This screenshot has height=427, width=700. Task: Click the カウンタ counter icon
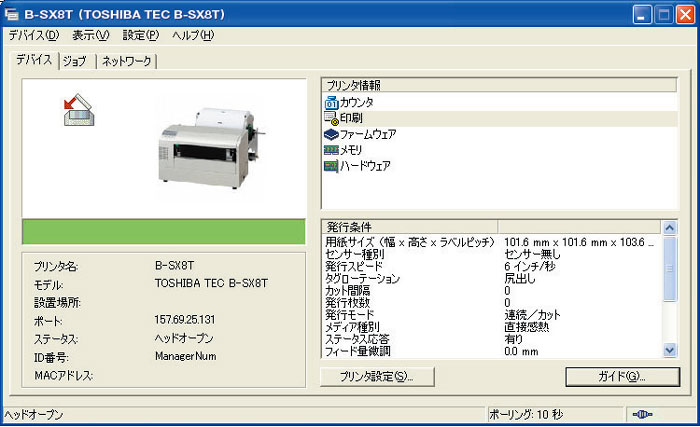pos(331,102)
